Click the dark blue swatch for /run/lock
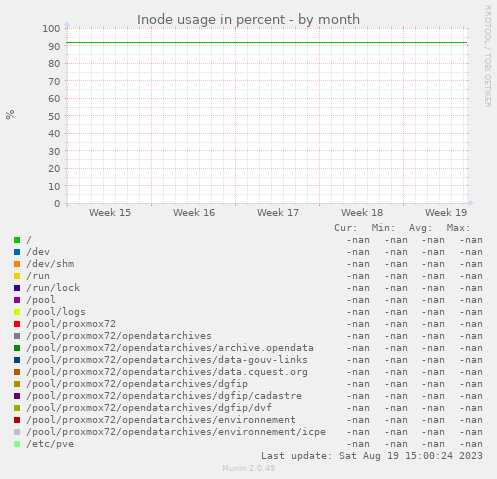This screenshot has width=497, height=479. point(17,288)
